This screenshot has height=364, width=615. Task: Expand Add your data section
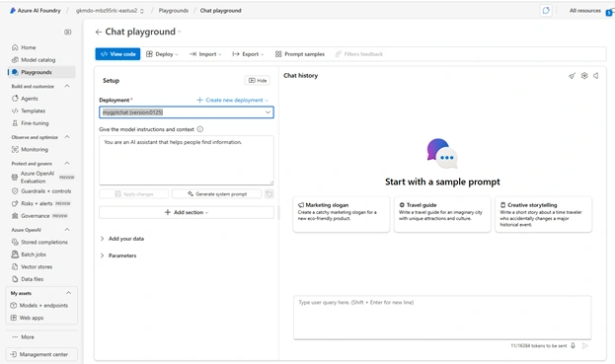pyautogui.click(x=122, y=239)
